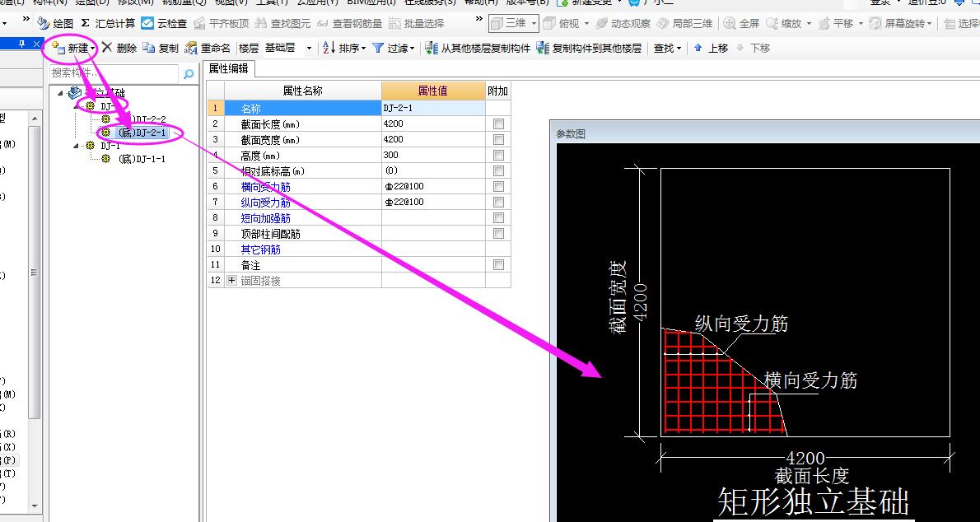Click the 复制 copy component button
Screen dimensions: 980x522
[161, 48]
